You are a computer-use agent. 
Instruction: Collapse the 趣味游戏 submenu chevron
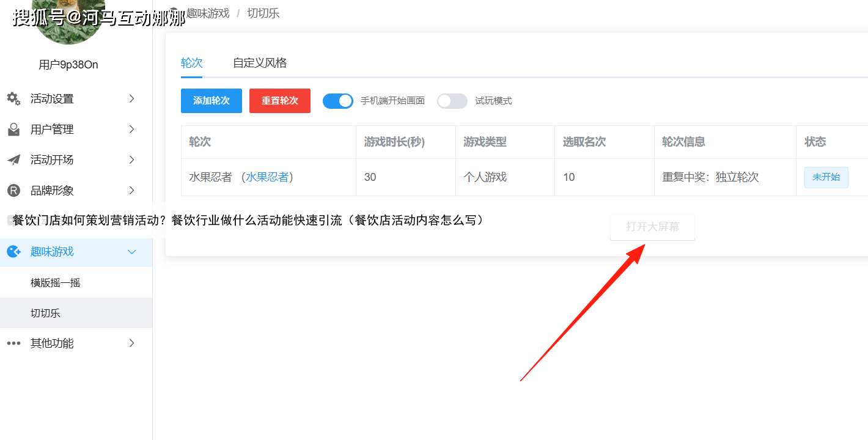point(131,251)
